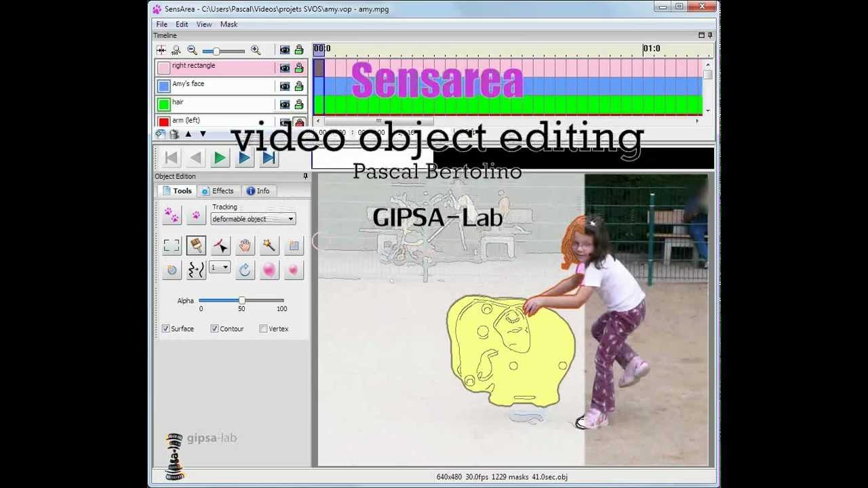Lock the right rectangle object
The height and width of the screenshot is (488, 868).
pos(299,68)
